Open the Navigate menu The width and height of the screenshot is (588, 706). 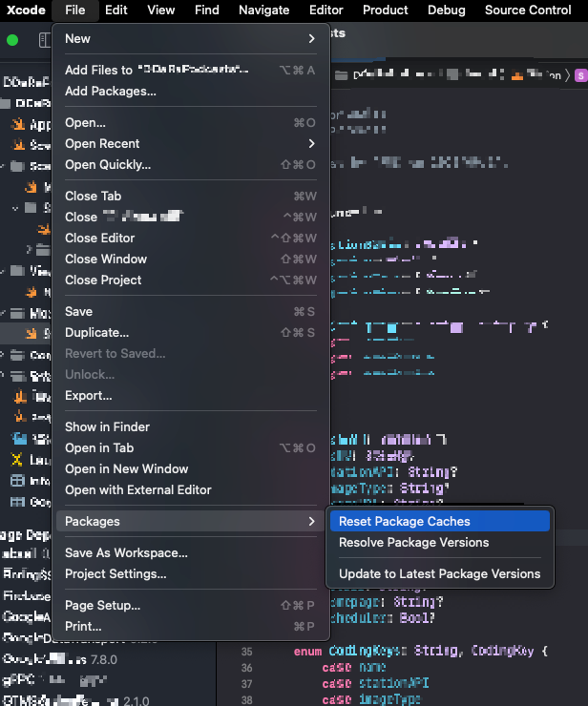tap(264, 10)
